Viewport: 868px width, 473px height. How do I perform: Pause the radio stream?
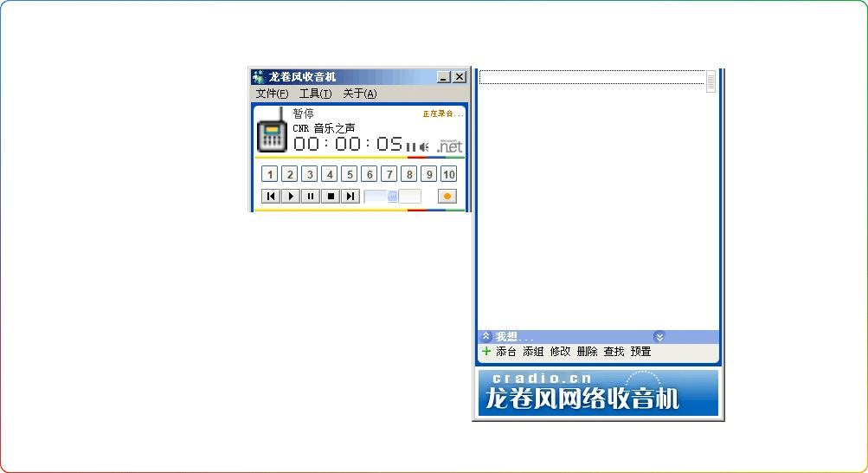(311, 197)
